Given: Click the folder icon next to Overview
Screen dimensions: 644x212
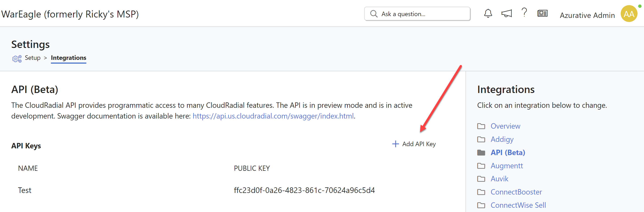Looking at the screenshot, I should pos(481,126).
